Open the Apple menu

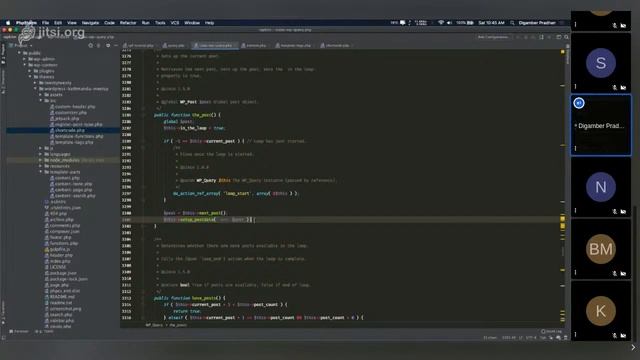point(8,23)
